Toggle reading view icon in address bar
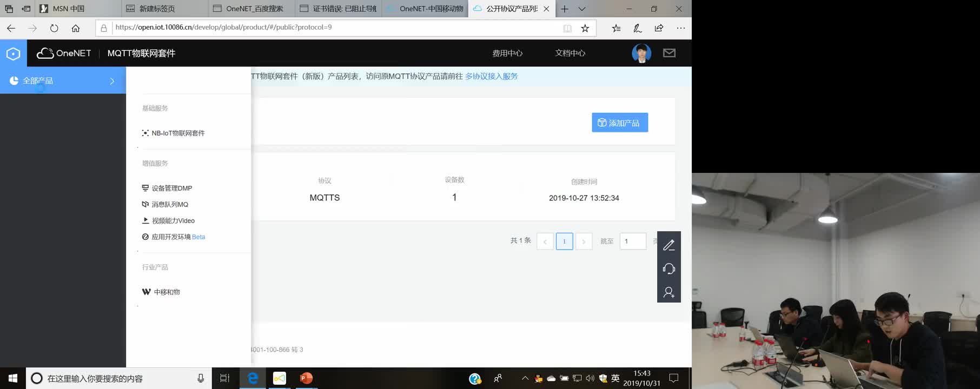 coord(567,28)
